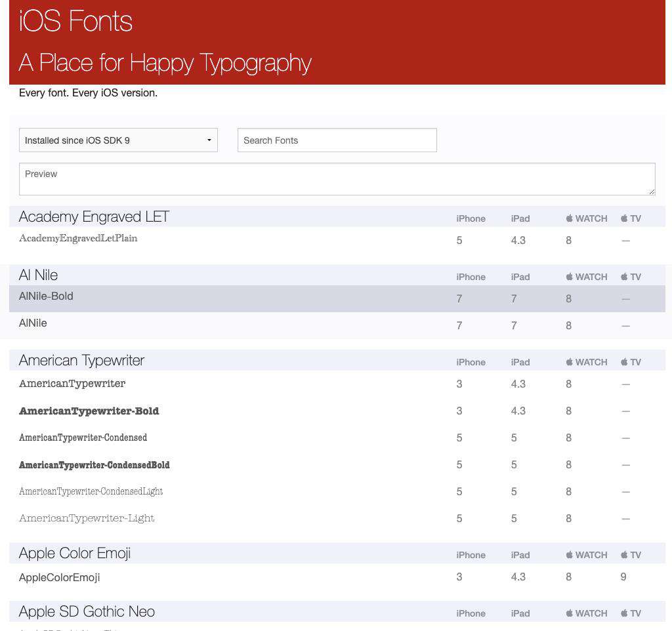Select the AlNile-Bold font name
This screenshot has height=631, width=672.
47,296
